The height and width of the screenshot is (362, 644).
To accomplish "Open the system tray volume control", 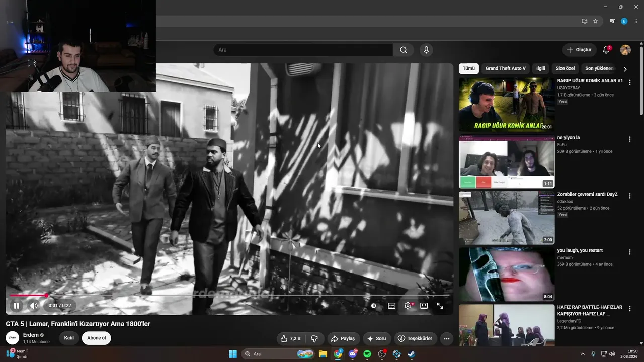I will [x=612, y=354].
